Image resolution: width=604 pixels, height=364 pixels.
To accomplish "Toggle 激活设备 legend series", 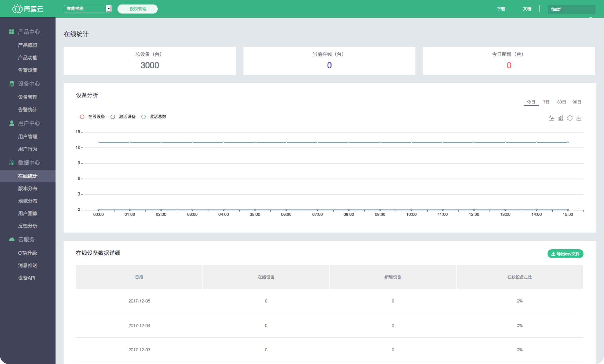I will click(x=122, y=117).
